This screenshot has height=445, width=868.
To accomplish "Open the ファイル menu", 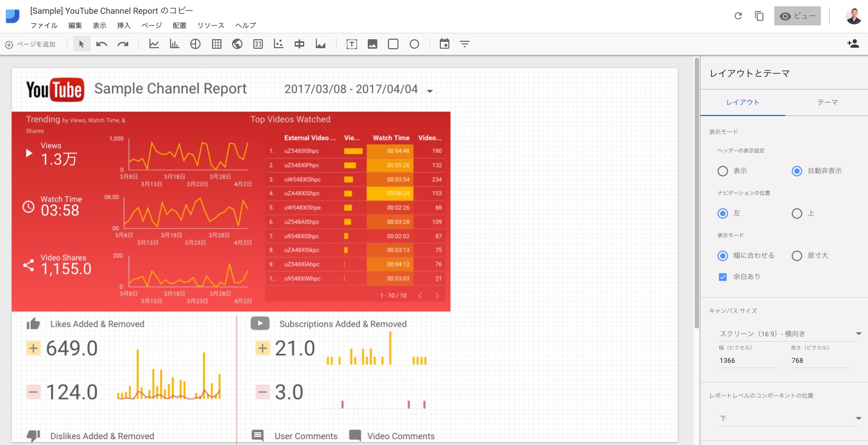I will tap(44, 25).
